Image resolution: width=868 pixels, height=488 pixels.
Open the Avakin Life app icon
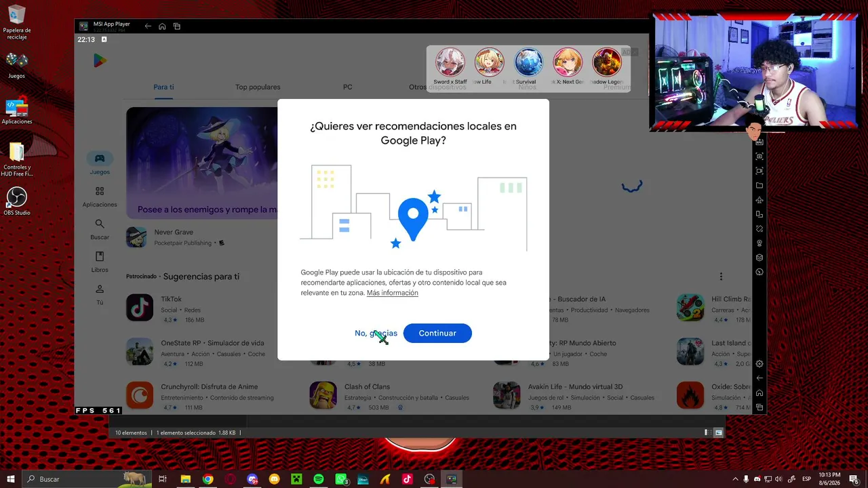click(507, 396)
